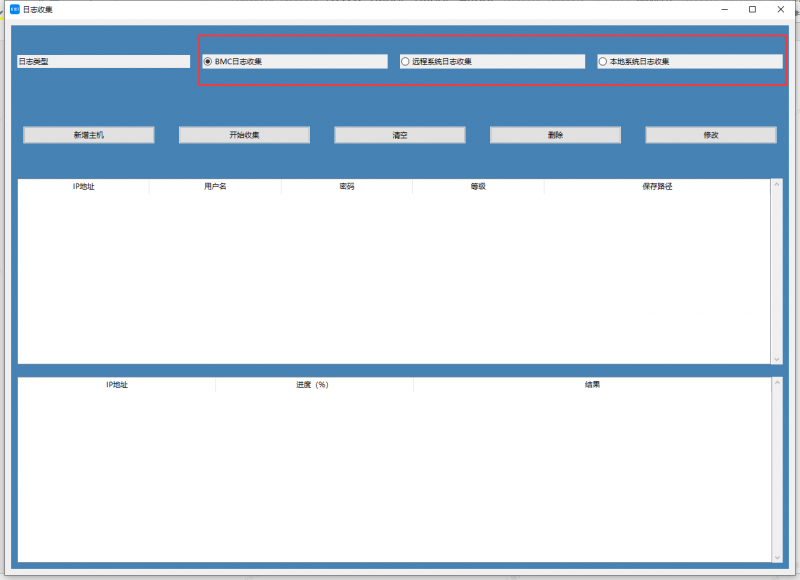Screen dimensions: 800x580
Task: Switch to 本地系统日志收集 mode
Action: pyautogui.click(x=603, y=61)
